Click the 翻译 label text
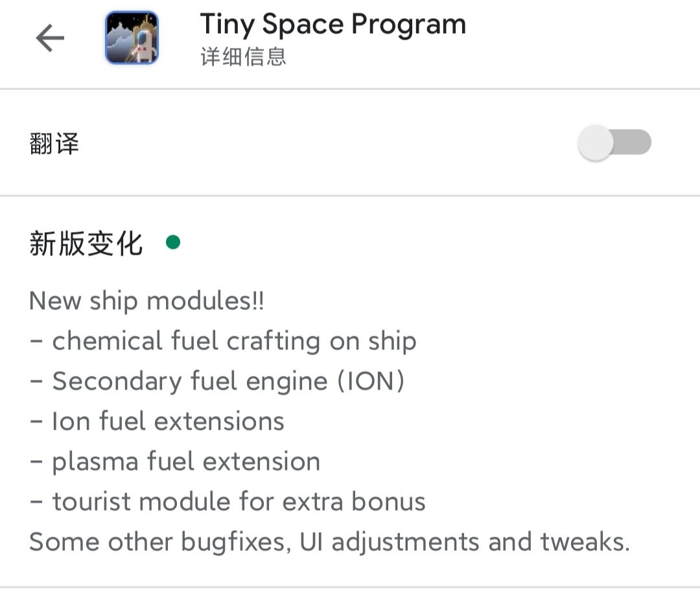Viewport: 700px width, 591px height. [54, 143]
